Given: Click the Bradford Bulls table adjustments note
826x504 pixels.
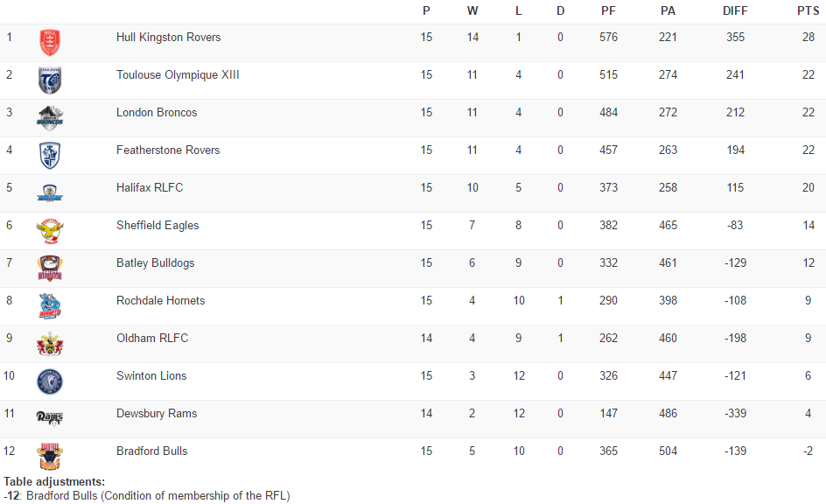Looking at the screenshot, I should (x=147, y=496).
